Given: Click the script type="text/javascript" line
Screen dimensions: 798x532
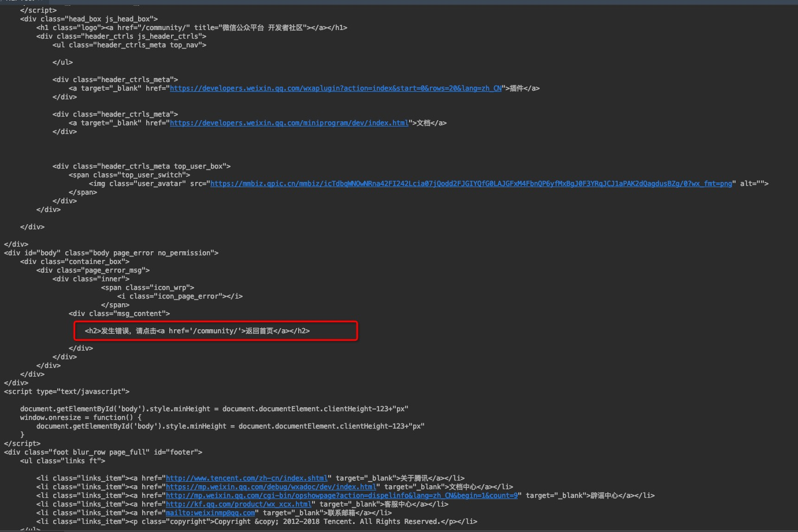Looking at the screenshot, I should click(66, 392).
